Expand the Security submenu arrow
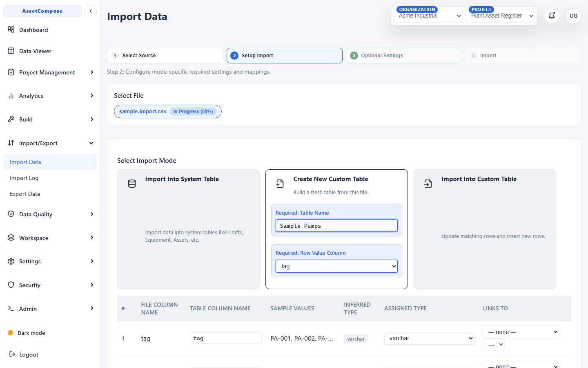 (92, 285)
